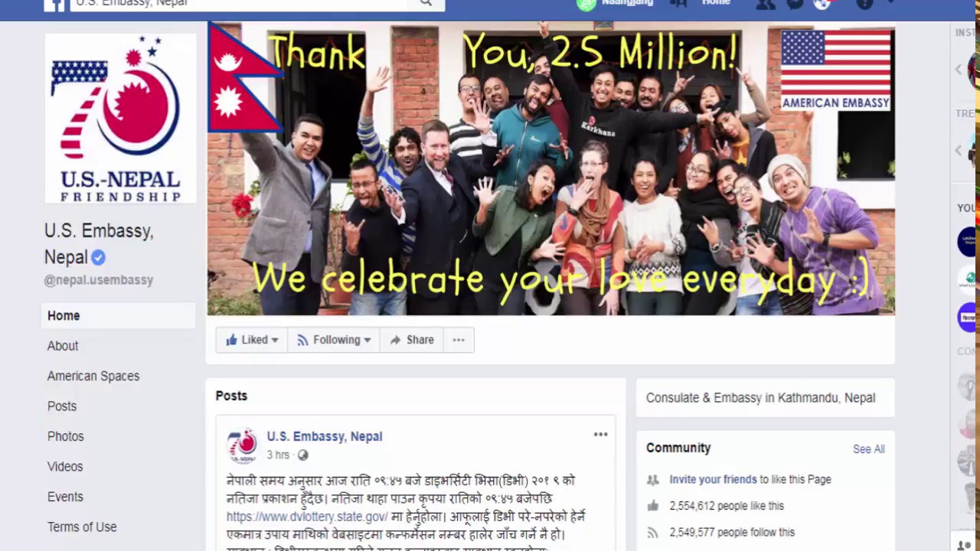
Task: Open Messenger from the top bar
Action: tap(795, 4)
